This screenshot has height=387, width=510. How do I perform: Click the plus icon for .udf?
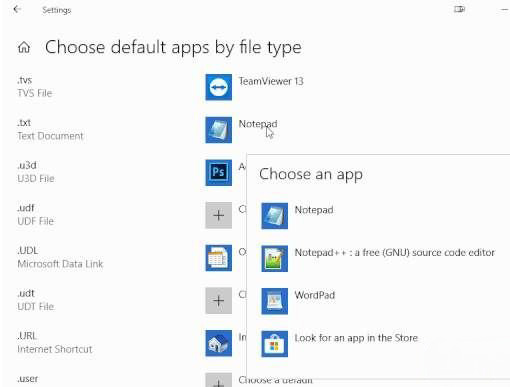218,215
